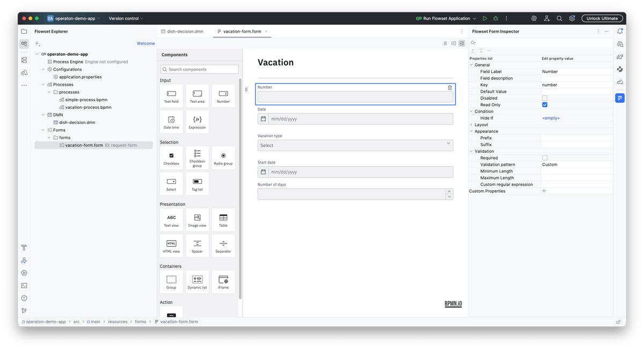Viewport: 644px width, 350px height.
Task: Choose the Expression component
Action: 197,122
